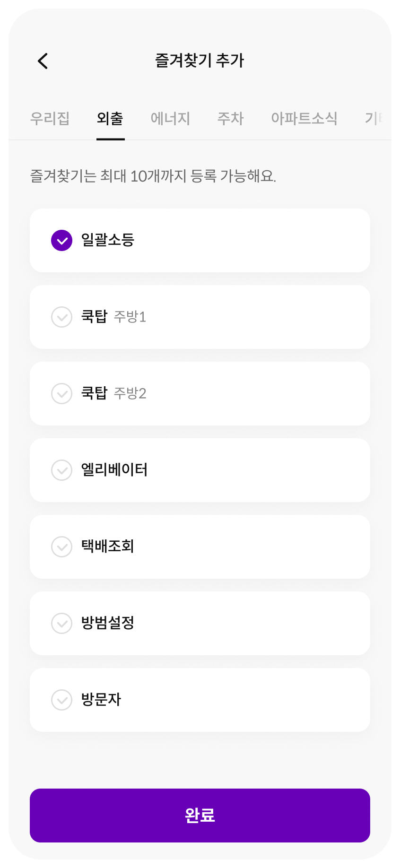Go back using the left arrow icon
Image resolution: width=400 pixels, height=868 pixels.
(x=43, y=61)
